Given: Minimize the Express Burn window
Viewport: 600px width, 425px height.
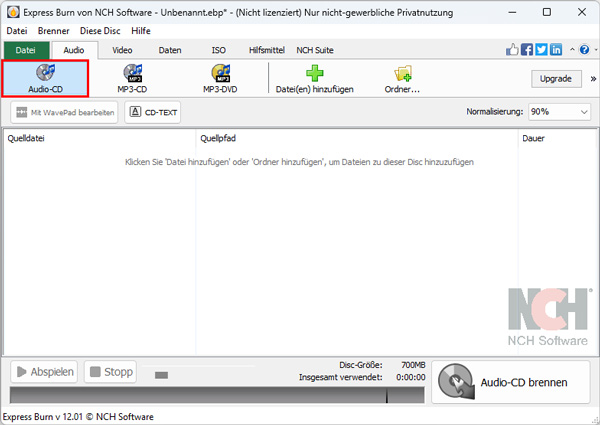Looking at the screenshot, I should coord(512,12).
